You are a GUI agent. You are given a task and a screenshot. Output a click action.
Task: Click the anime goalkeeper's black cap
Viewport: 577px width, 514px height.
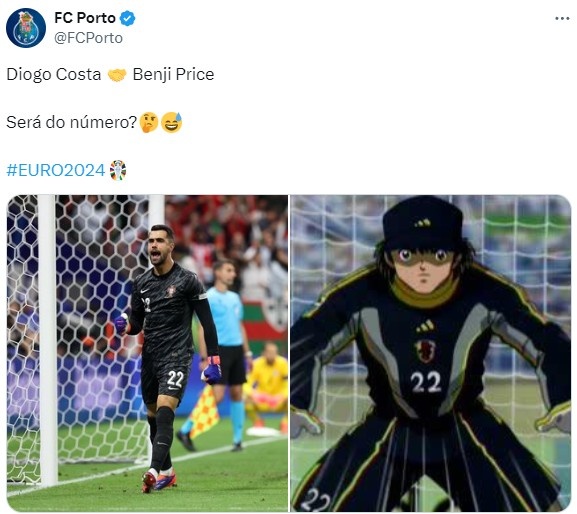(x=422, y=224)
